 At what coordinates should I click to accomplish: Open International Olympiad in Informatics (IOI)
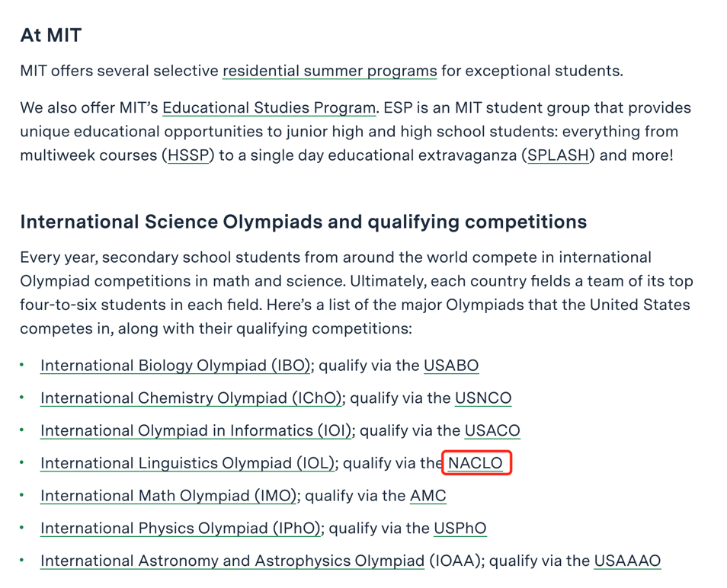196,431
